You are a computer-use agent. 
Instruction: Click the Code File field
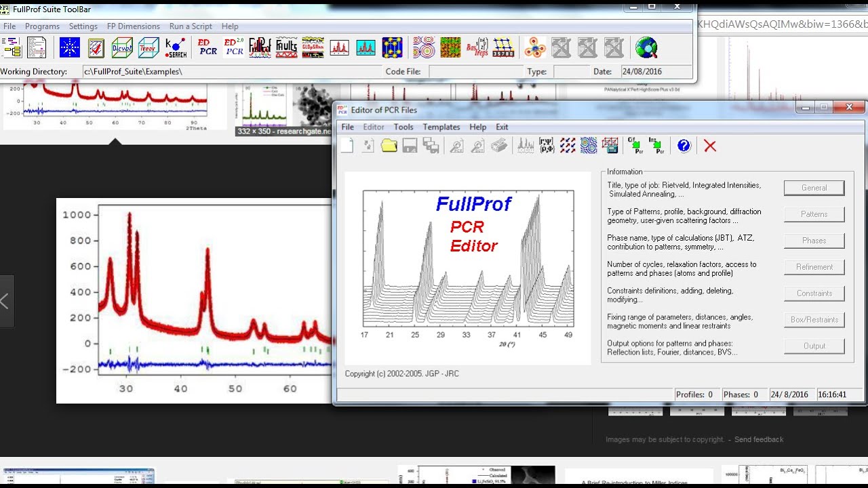(475, 71)
